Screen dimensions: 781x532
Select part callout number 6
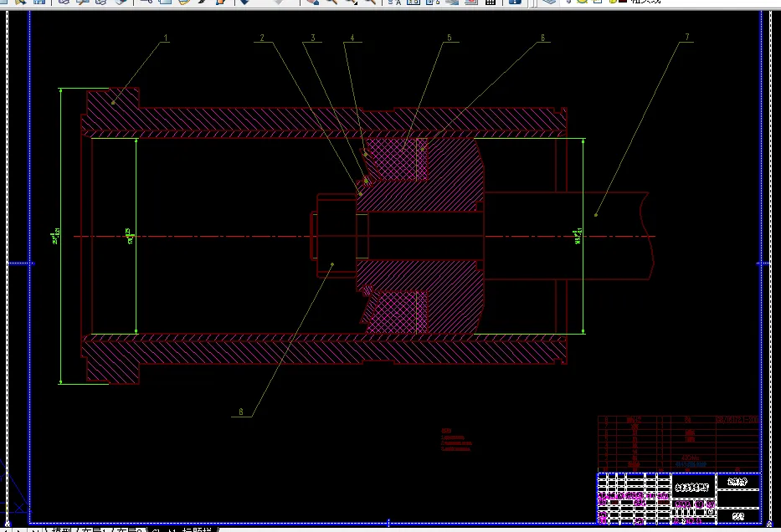(x=542, y=38)
